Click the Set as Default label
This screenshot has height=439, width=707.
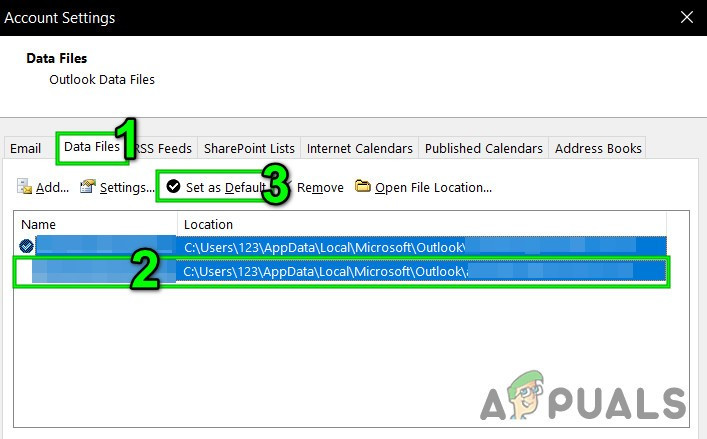225,187
